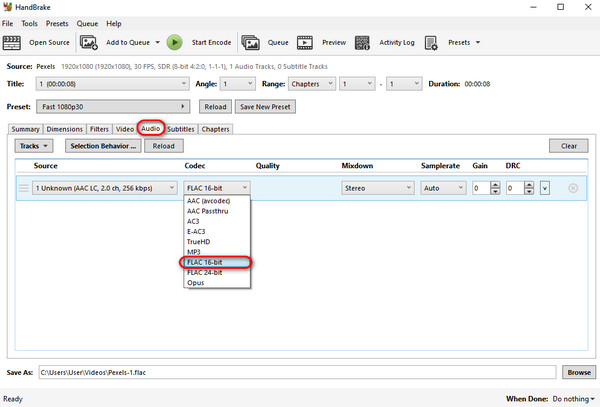The width and height of the screenshot is (600, 407).
Task: Open the Title dropdown
Action: click(112, 84)
